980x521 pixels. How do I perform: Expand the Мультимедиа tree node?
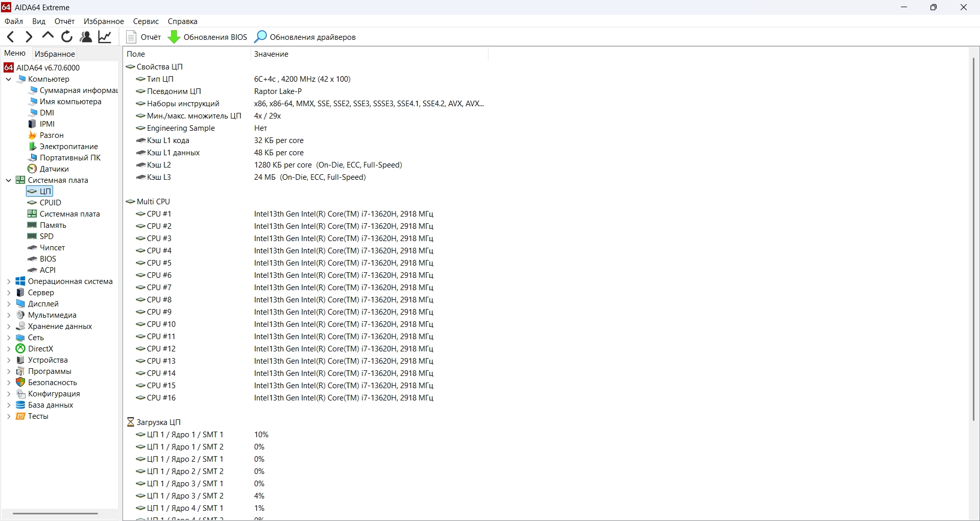coord(9,315)
